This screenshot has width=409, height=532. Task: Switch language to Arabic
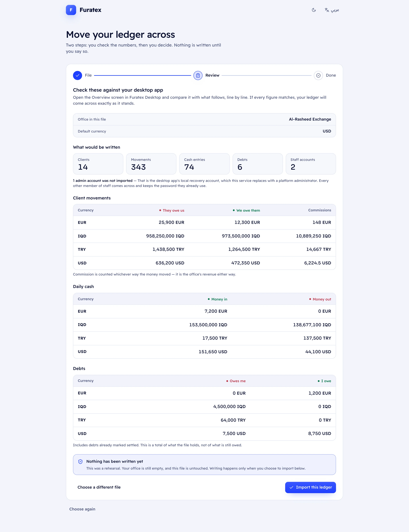[x=332, y=10]
